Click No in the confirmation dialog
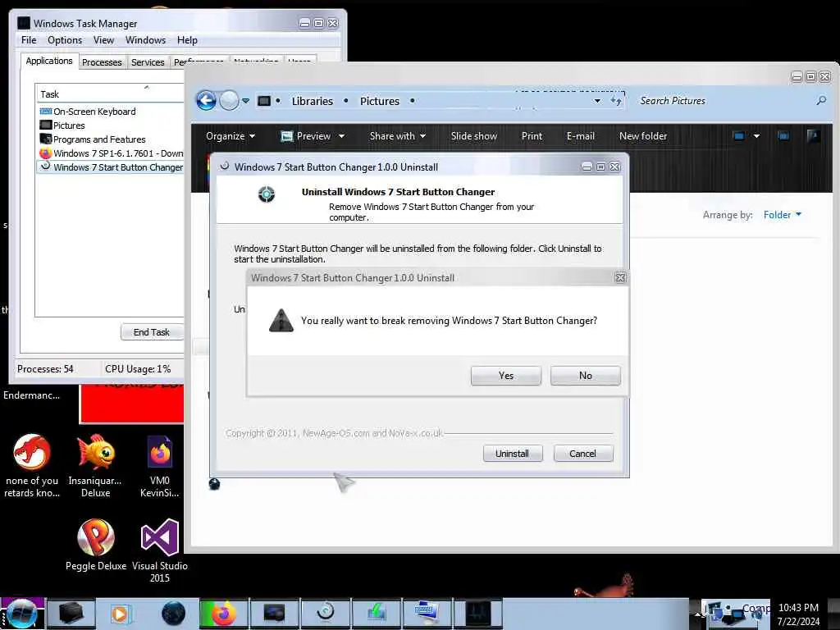 [585, 376]
